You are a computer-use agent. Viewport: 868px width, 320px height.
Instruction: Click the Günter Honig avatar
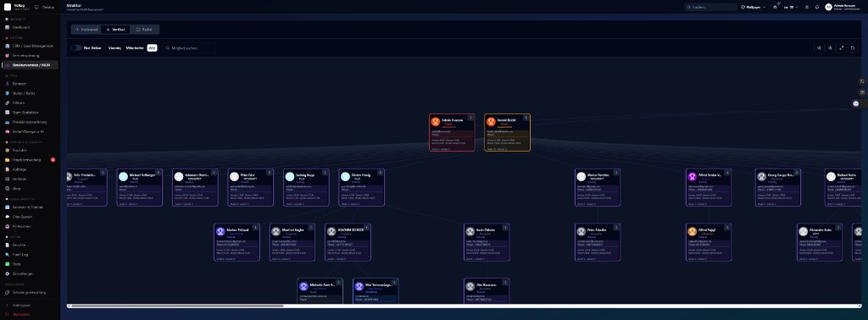(x=346, y=176)
